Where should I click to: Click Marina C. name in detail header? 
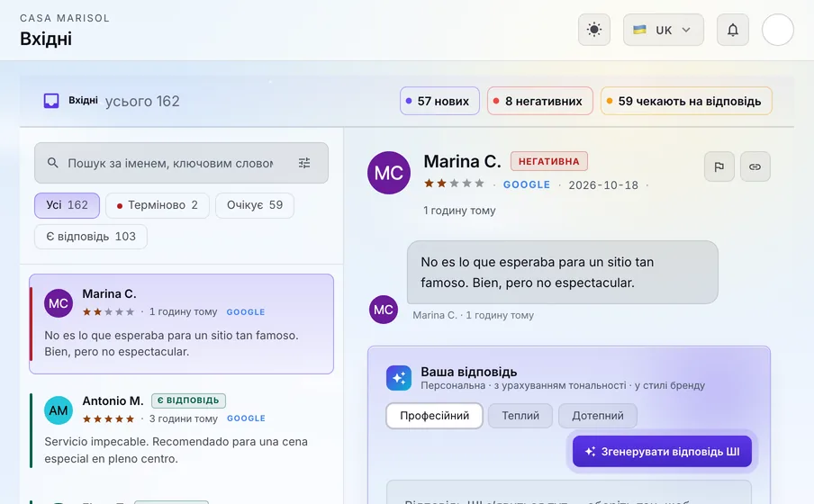[x=462, y=161]
